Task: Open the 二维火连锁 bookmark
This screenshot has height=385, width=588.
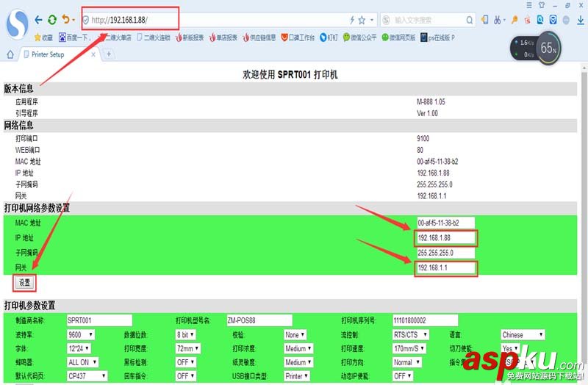Action: click(x=154, y=37)
